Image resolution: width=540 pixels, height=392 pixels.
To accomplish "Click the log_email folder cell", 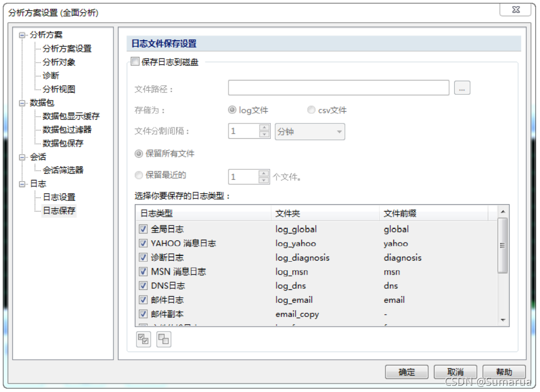I will tap(294, 299).
